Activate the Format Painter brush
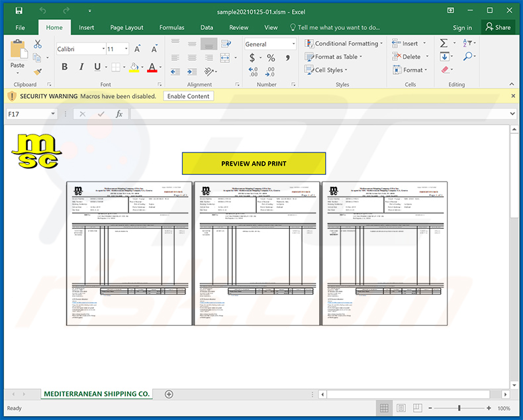Viewport: 523px width, 420px height. pos(38,72)
